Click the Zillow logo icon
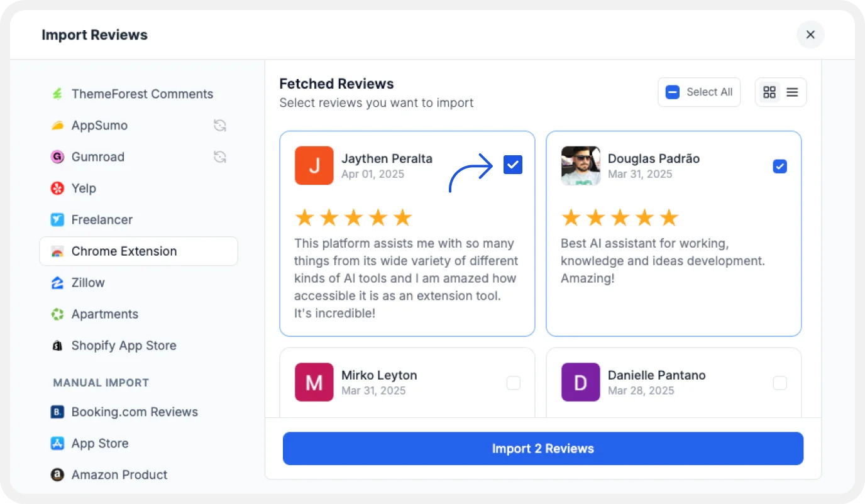The image size is (865, 504). [x=57, y=283]
